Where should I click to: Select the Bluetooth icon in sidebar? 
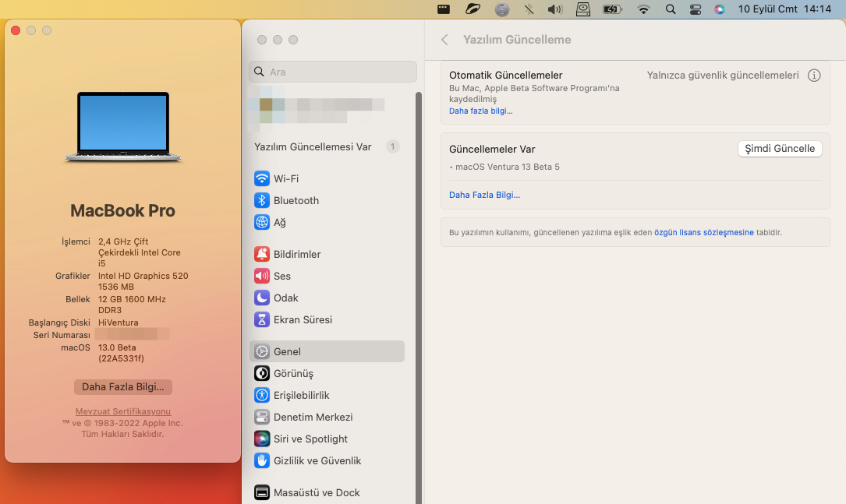click(262, 200)
